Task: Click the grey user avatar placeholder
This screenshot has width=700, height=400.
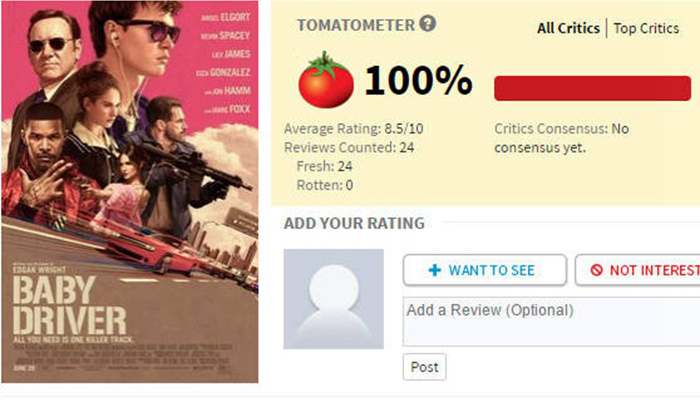Action: [x=333, y=298]
